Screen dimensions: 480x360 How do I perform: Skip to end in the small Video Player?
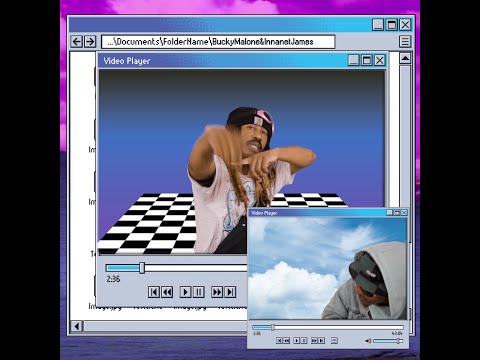(x=321, y=341)
